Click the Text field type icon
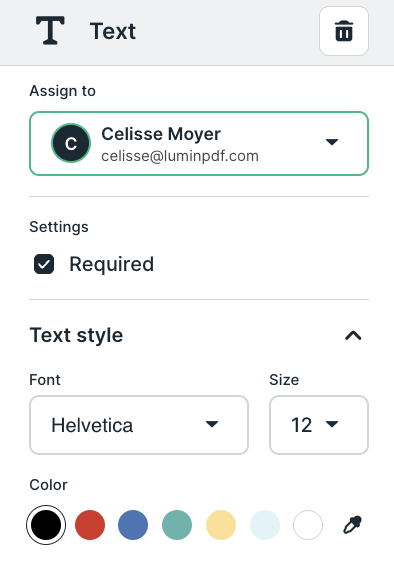 (x=50, y=31)
